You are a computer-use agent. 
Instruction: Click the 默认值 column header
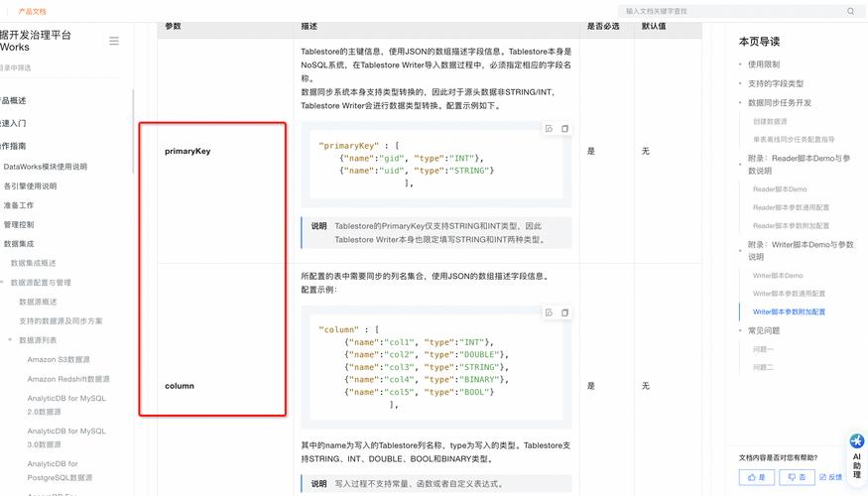point(653,26)
